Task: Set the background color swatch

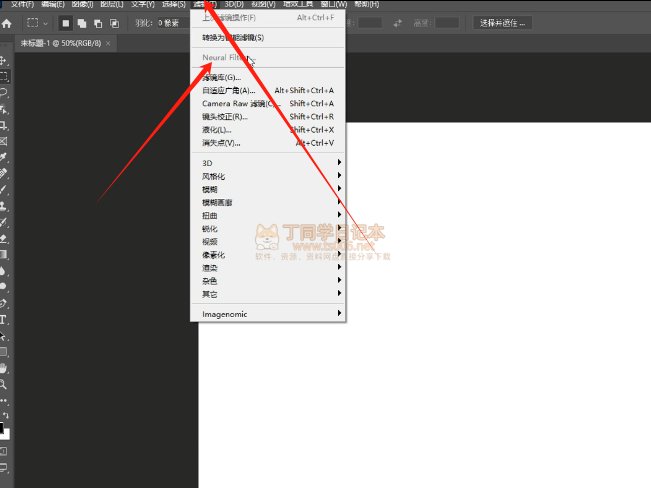Action: tap(6, 434)
